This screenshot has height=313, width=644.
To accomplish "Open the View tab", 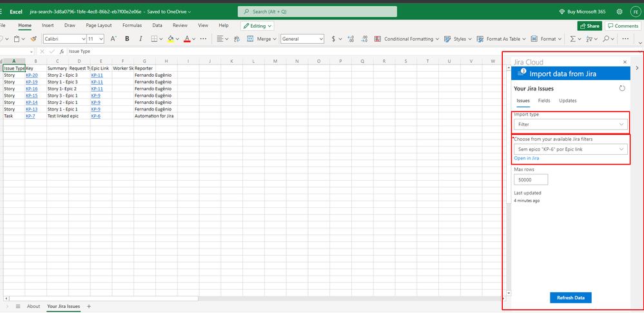I will (203, 25).
